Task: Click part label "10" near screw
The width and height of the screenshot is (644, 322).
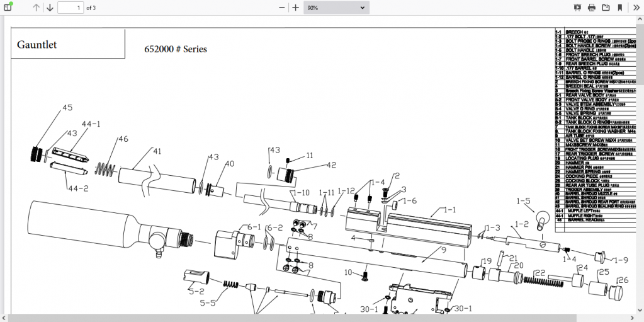Action: click(348, 272)
